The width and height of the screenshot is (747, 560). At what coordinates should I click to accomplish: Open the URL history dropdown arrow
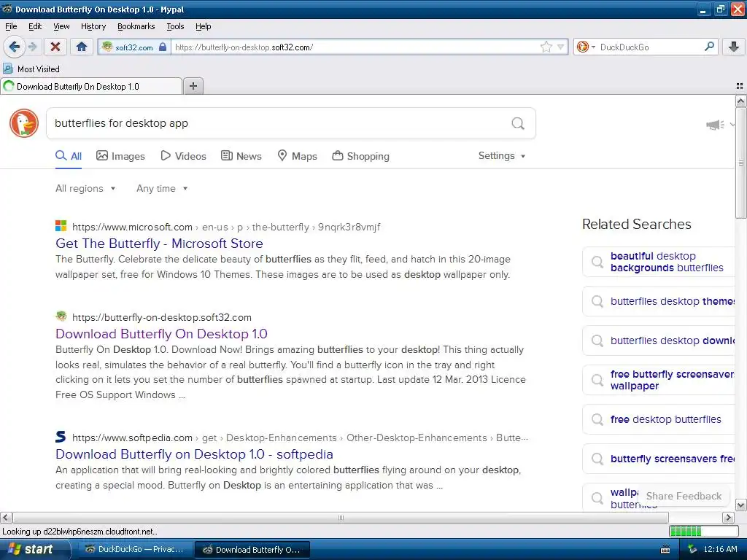tap(561, 47)
